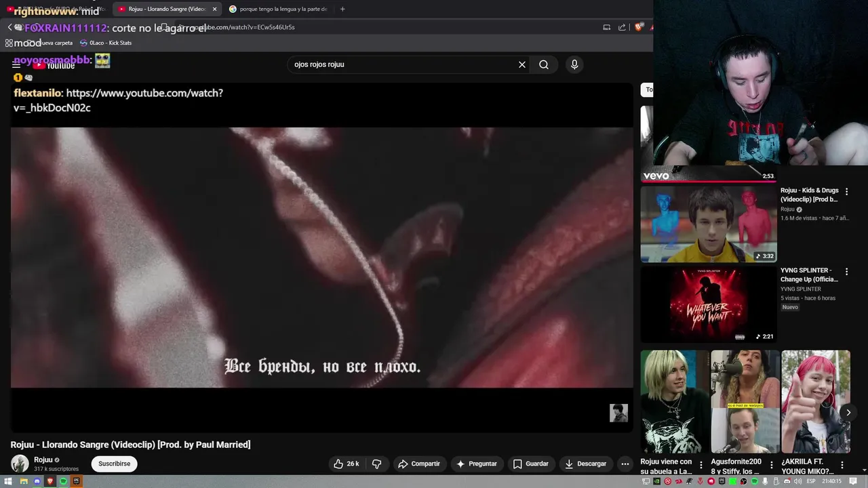Click the '317 k suscriptores' text
The height and width of the screenshot is (488, 868).
point(56,469)
